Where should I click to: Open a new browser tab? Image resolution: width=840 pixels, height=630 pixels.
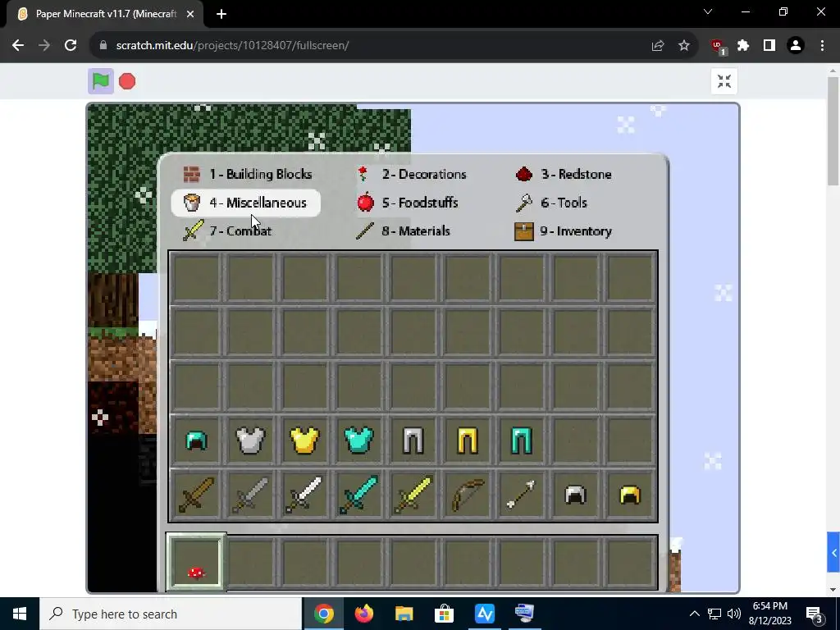(221, 14)
